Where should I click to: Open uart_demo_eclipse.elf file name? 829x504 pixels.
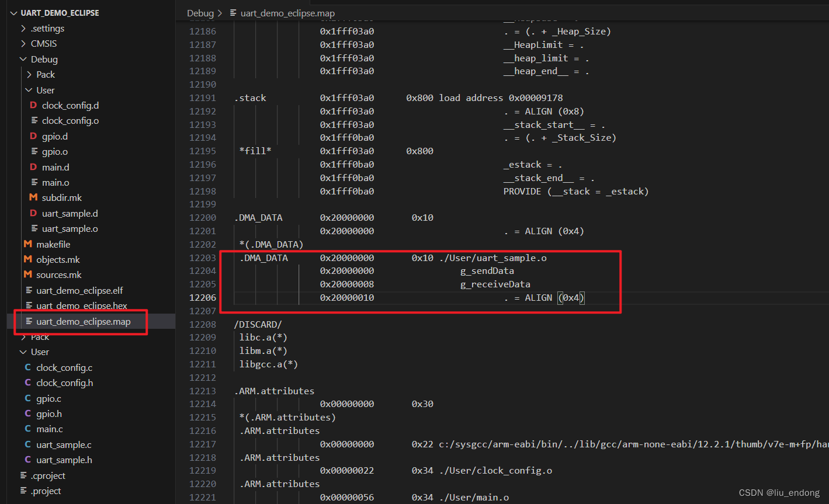point(79,290)
